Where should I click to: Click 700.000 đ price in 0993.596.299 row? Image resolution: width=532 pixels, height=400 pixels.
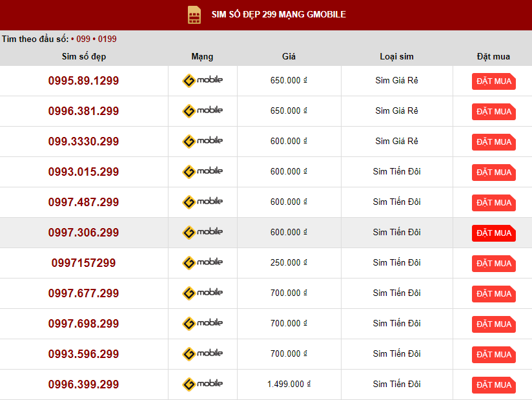pyautogui.click(x=289, y=354)
